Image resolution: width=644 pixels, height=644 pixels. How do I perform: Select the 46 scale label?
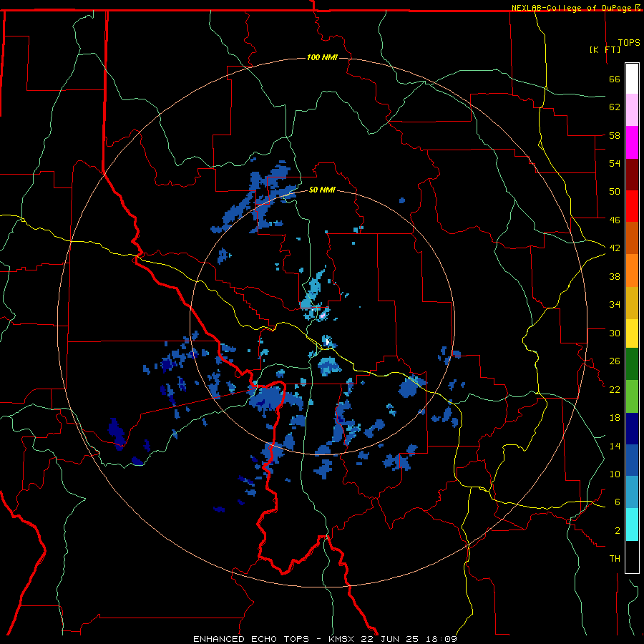(x=615, y=220)
